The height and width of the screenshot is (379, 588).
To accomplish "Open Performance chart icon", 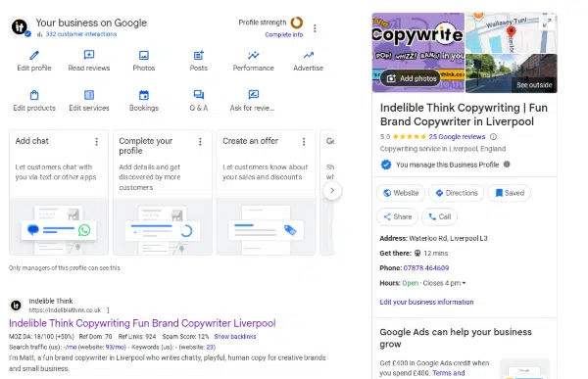I will (254, 55).
